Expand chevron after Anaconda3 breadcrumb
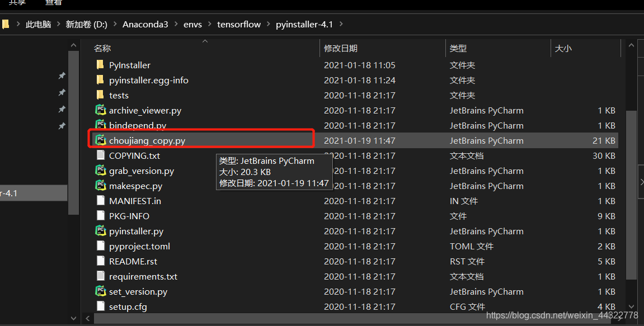The width and height of the screenshot is (644, 326). point(176,24)
